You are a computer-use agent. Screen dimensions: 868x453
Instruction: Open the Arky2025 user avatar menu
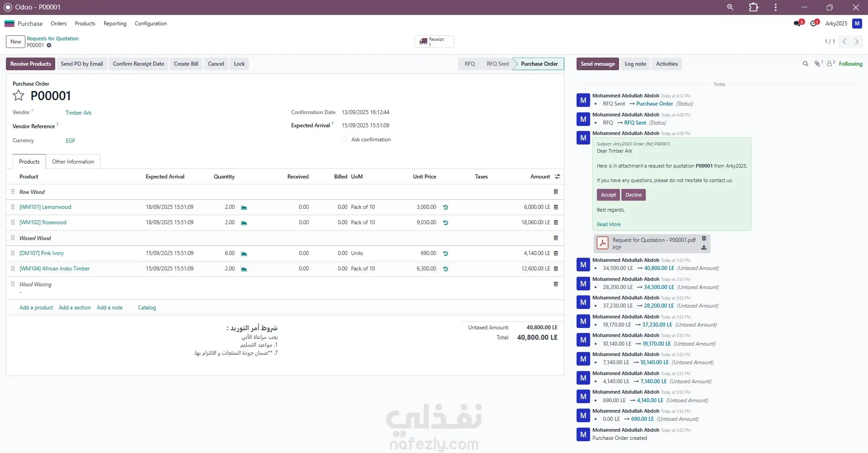point(857,24)
